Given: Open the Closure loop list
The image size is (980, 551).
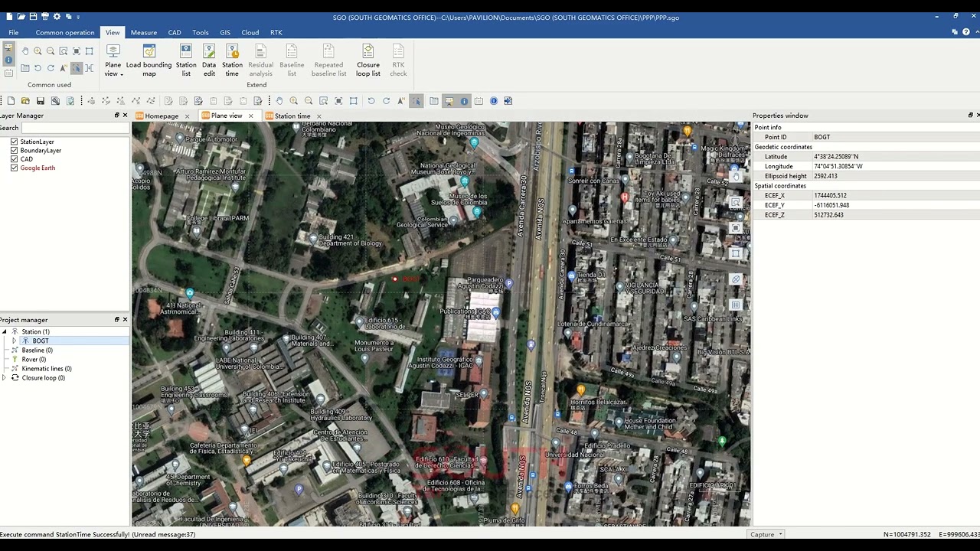Looking at the screenshot, I should (368, 60).
